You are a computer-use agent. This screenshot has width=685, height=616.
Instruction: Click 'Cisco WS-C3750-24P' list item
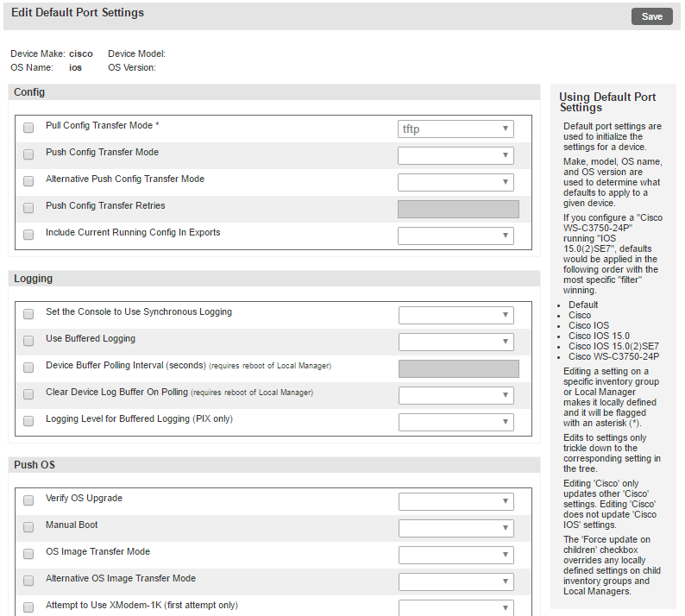pos(613,356)
